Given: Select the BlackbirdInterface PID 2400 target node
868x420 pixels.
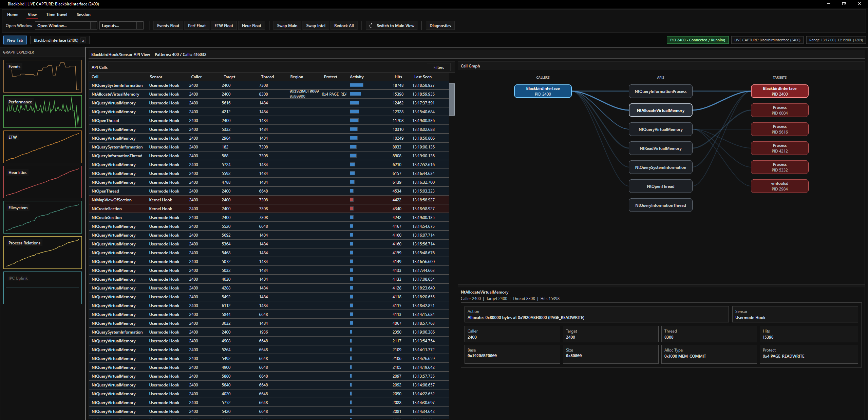Looking at the screenshot, I should [x=779, y=91].
